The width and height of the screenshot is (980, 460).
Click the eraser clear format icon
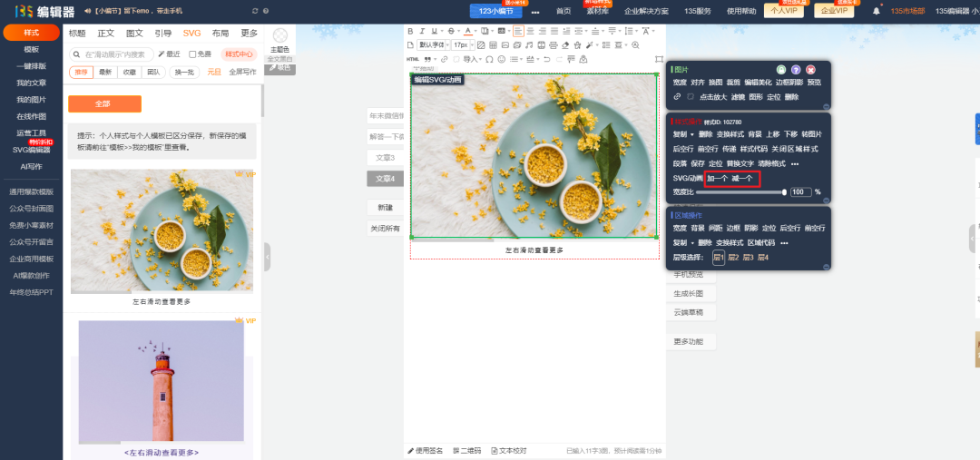point(565,44)
